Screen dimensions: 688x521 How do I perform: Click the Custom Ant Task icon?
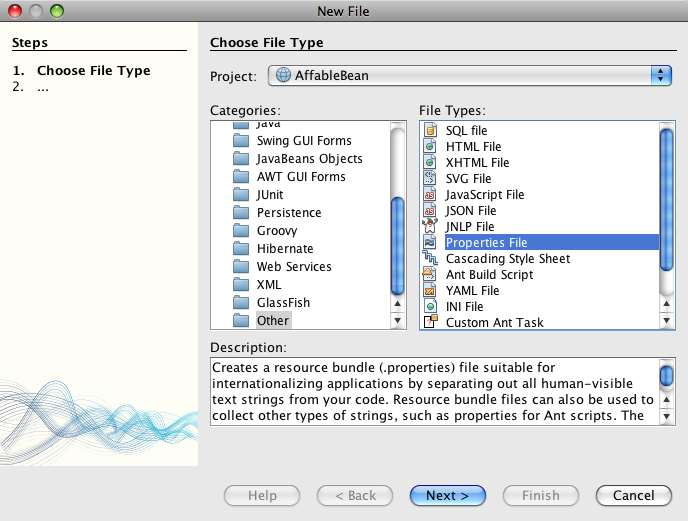point(431,323)
